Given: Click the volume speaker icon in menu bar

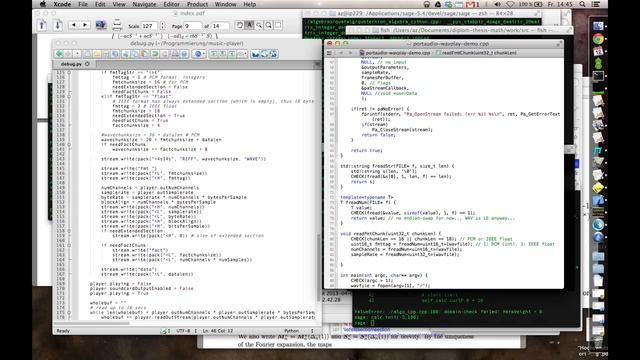Looking at the screenshot, I should click(x=498, y=4).
